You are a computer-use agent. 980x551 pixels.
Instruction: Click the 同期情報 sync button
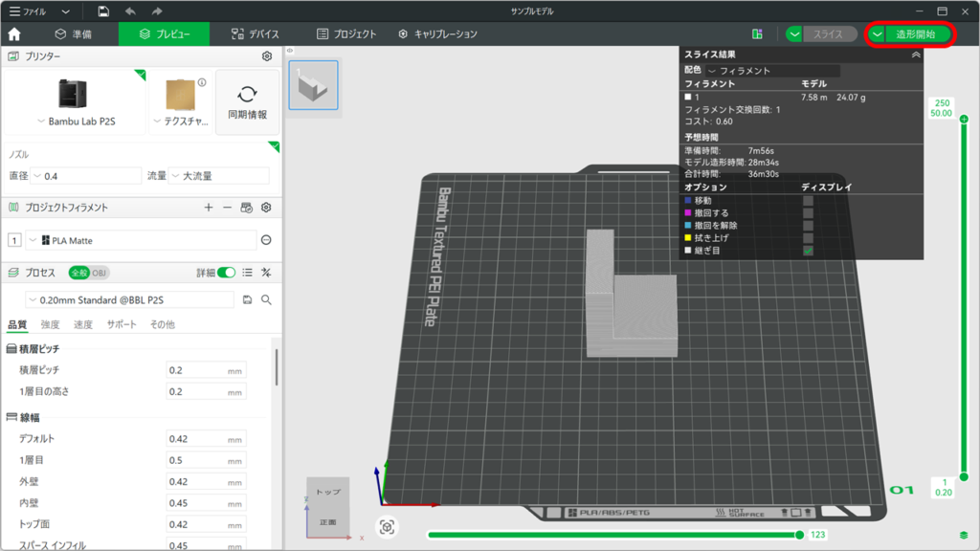[247, 102]
